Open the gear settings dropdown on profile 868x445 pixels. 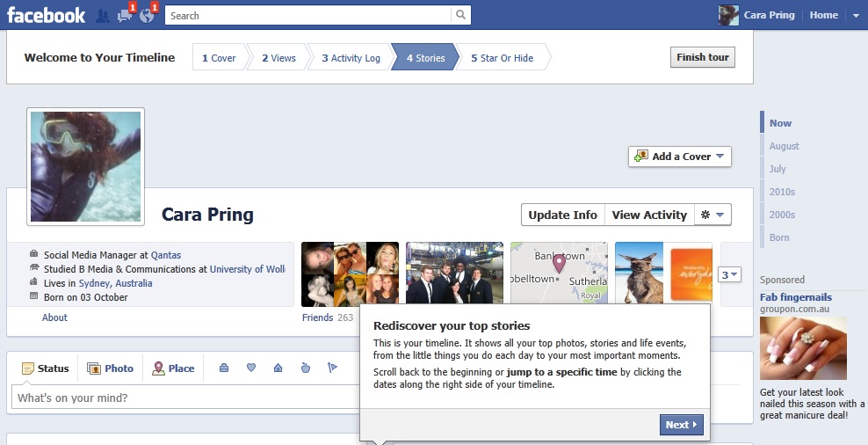coord(713,215)
